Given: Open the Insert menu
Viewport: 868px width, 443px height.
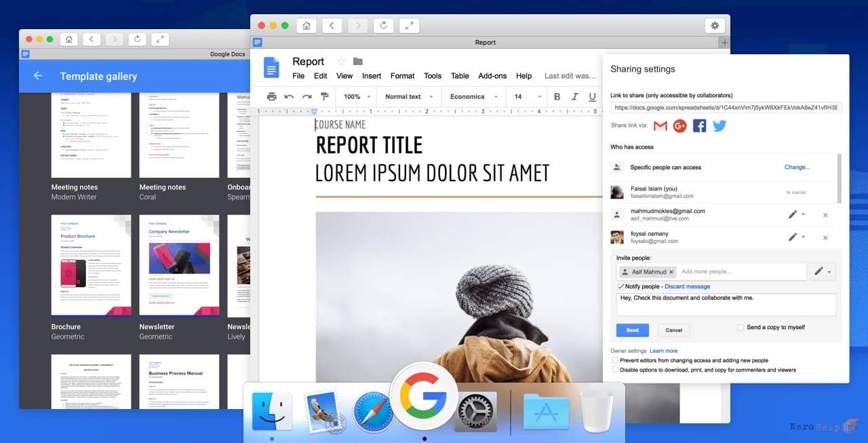Looking at the screenshot, I should coord(372,76).
